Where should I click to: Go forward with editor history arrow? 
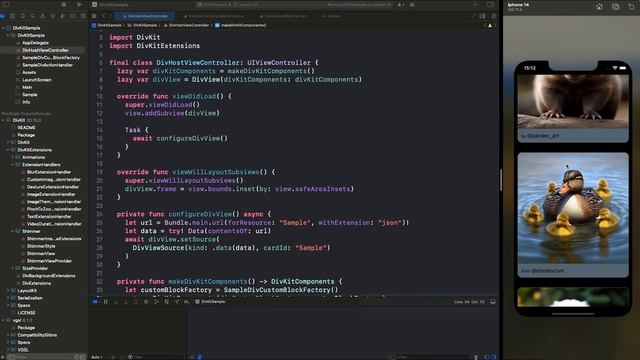point(110,16)
